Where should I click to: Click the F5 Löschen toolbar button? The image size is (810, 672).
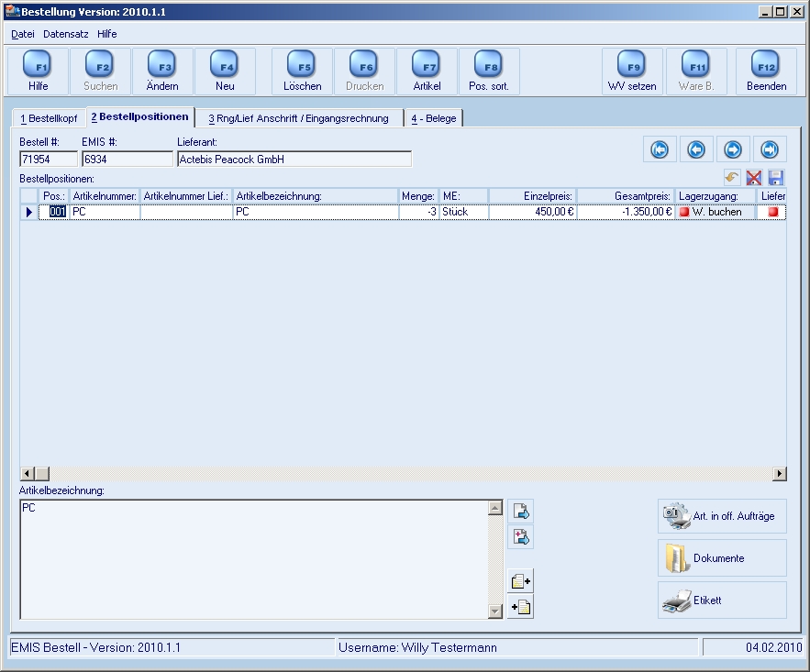(302, 72)
